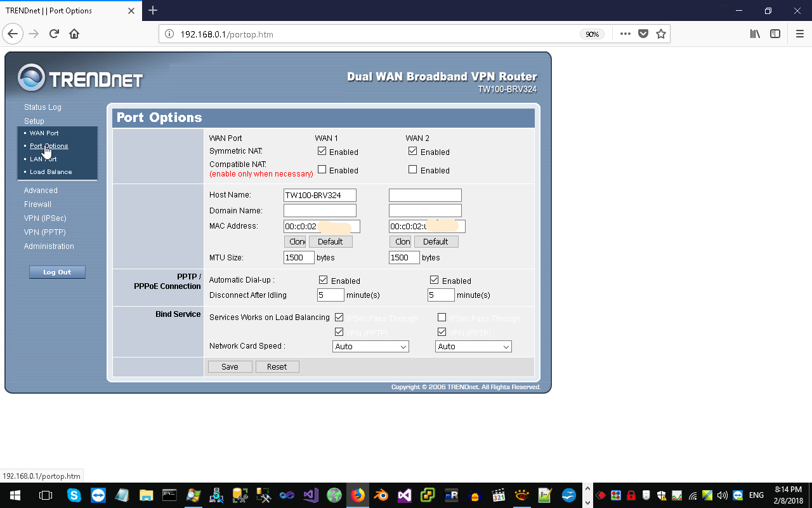
Task: Toggle Symmetric NAT for WAN 2
Action: [413, 151]
